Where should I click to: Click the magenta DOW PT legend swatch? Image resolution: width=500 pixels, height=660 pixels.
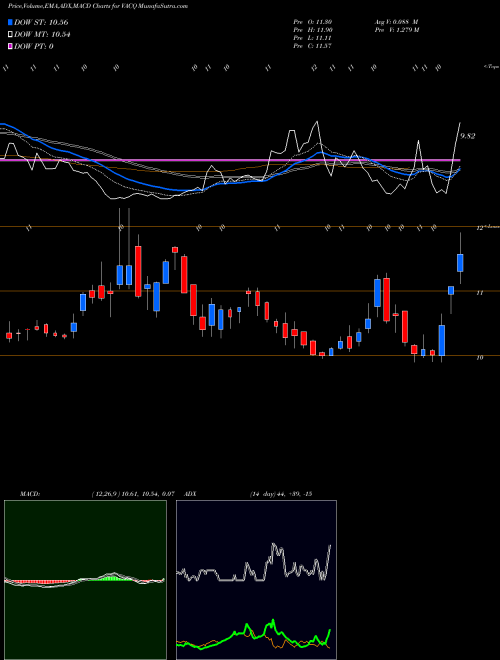tap(10, 46)
